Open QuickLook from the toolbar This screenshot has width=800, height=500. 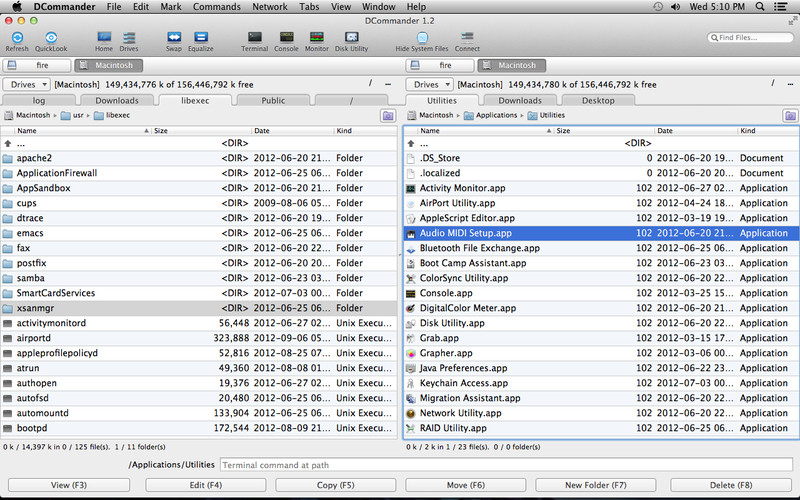click(51, 38)
